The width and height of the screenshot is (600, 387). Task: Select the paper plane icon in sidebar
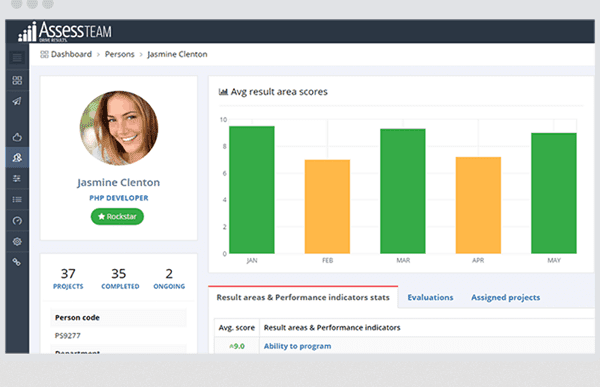(x=17, y=101)
